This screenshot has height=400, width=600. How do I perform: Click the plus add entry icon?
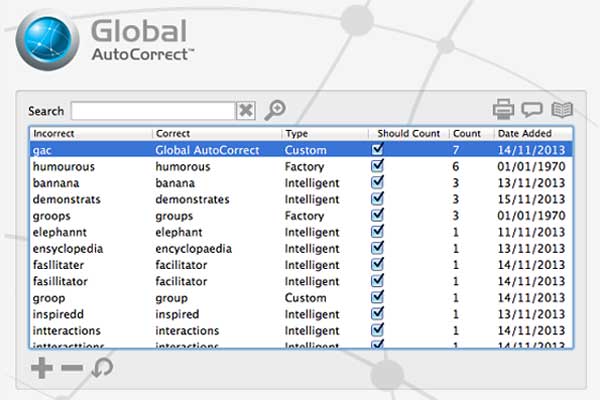pos(42,368)
